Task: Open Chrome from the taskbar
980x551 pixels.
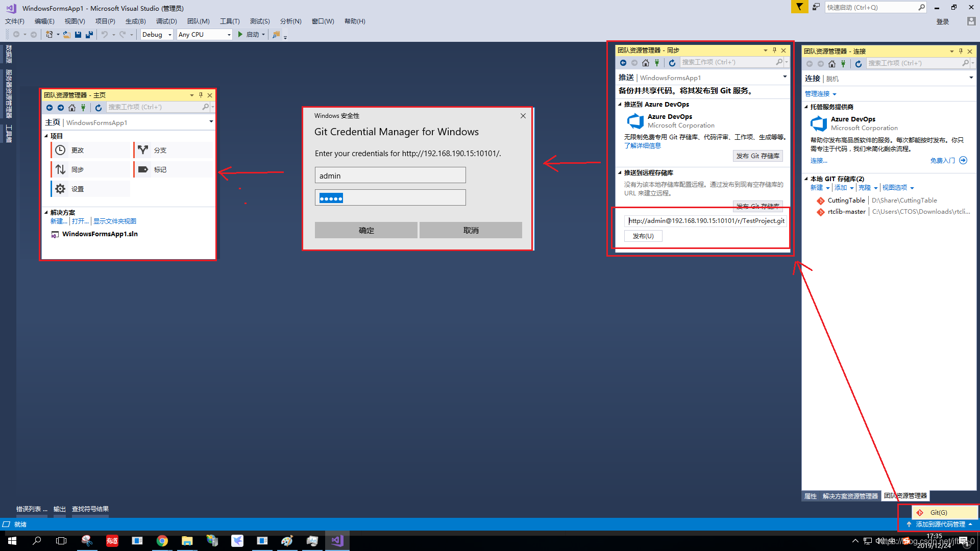Action: [x=162, y=541]
